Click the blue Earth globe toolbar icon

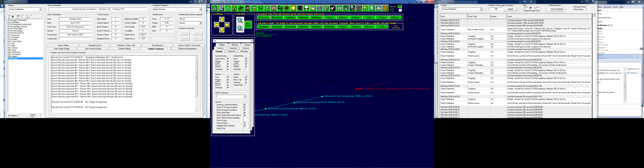[320, 8]
